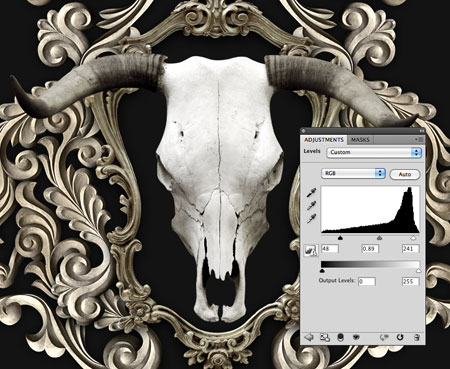
Task: Open the Adjustments panel options menu
Action: pyautogui.click(x=419, y=140)
